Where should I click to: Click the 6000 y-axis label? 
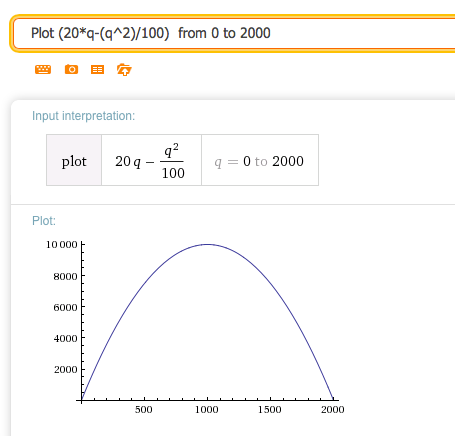point(65,307)
